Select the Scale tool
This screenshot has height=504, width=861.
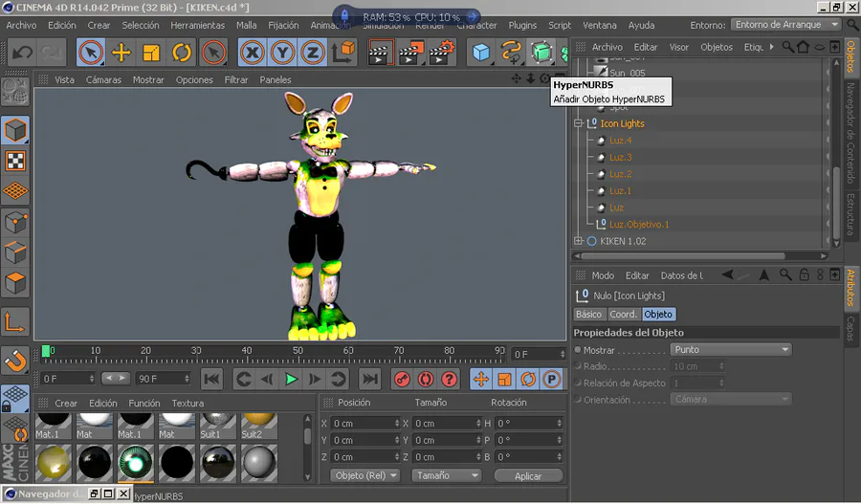point(151,53)
